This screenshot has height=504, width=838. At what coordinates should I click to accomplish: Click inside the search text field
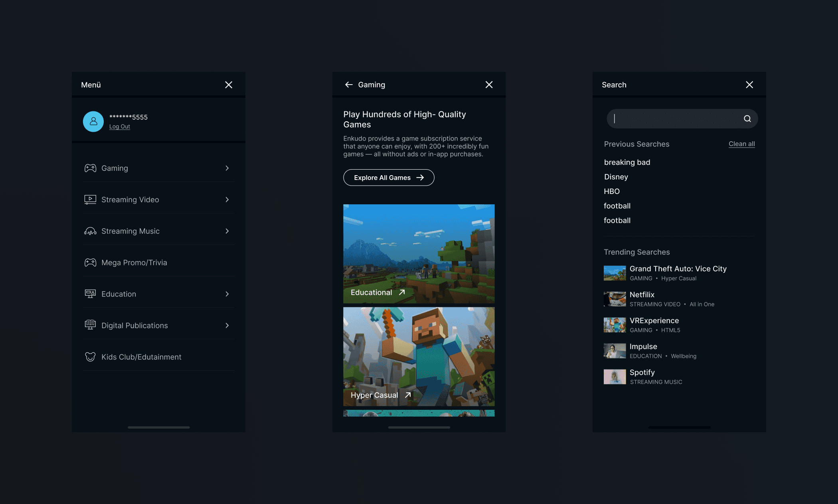click(674, 119)
